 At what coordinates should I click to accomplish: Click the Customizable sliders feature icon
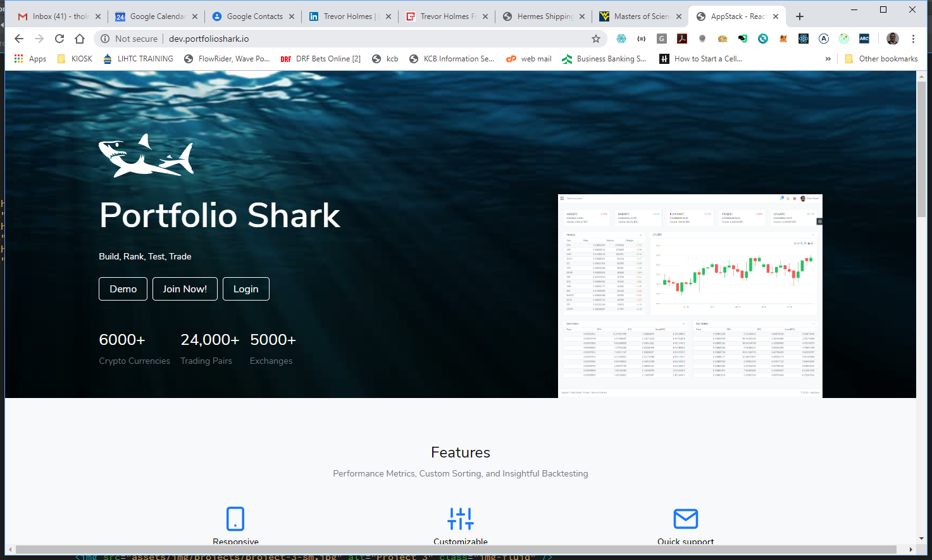461,518
